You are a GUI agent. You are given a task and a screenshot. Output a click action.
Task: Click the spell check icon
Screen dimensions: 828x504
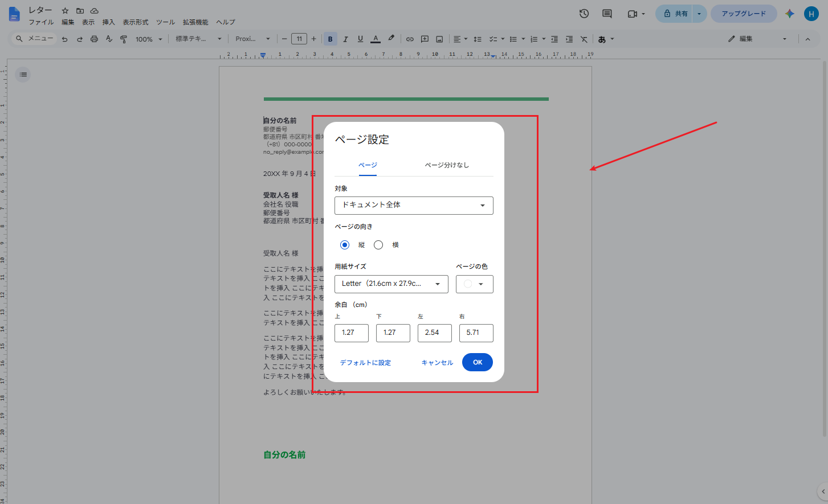point(109,39)
